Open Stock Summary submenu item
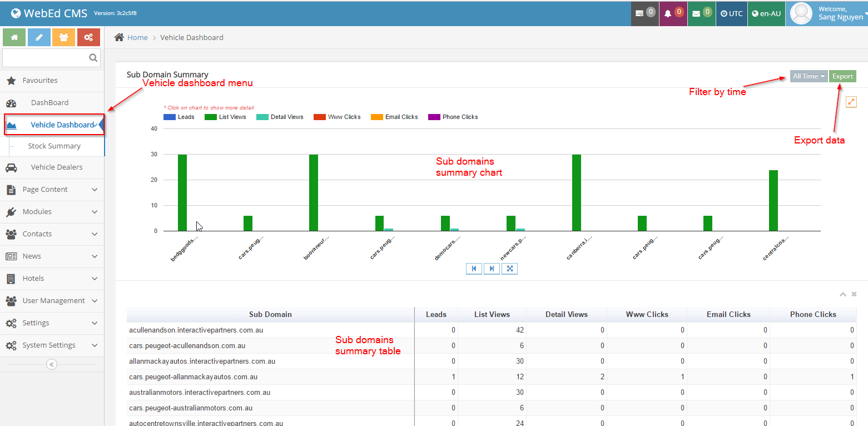The image size is (868, 426). click(54, 146)
